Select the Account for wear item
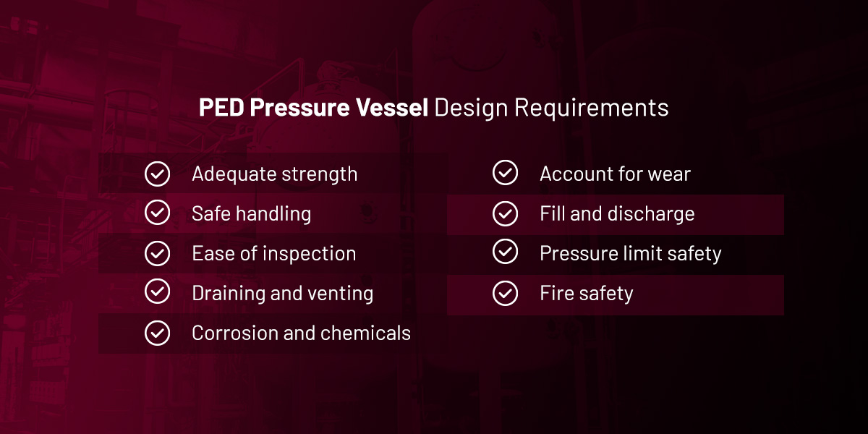 615,174
